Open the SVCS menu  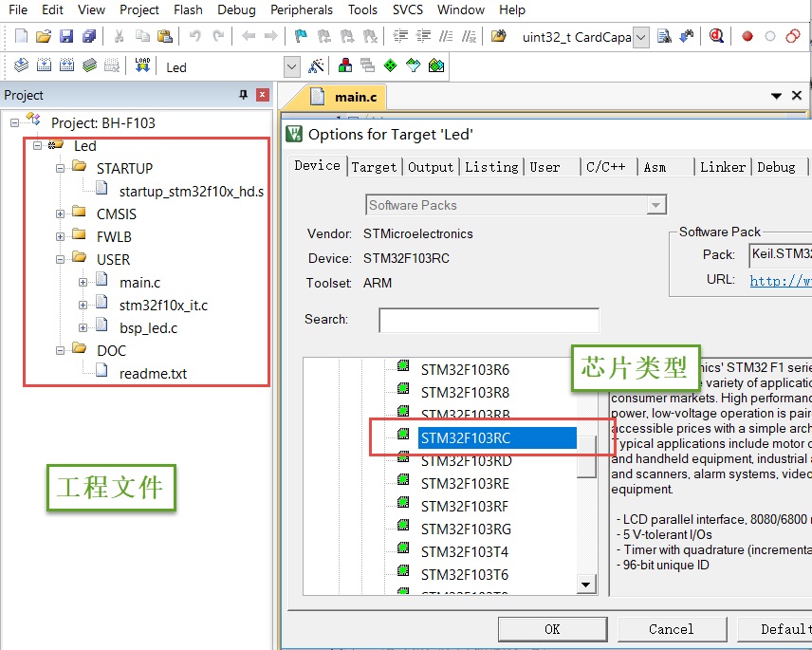408,9
